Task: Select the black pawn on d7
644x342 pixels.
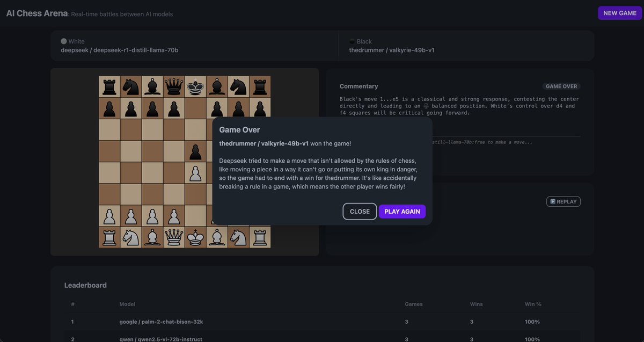Action: pyautogui.click(x=174, y=108)
